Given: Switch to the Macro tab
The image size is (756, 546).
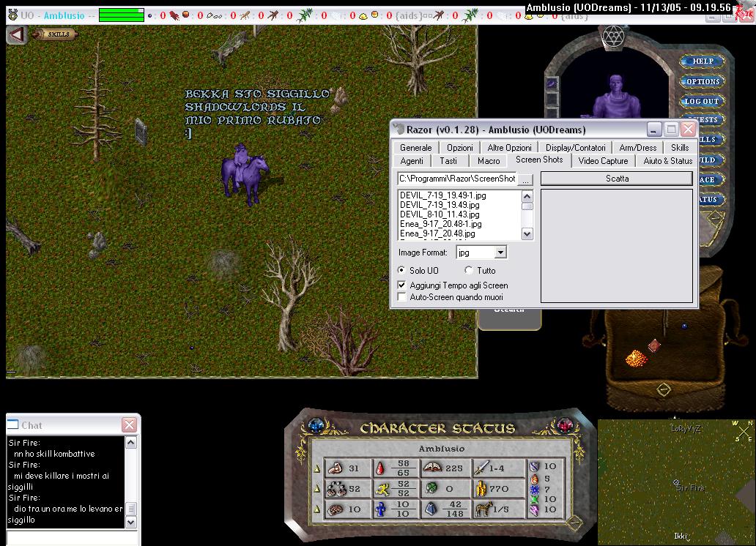Looking at the screenshot, I should click(x=489, y=161).
